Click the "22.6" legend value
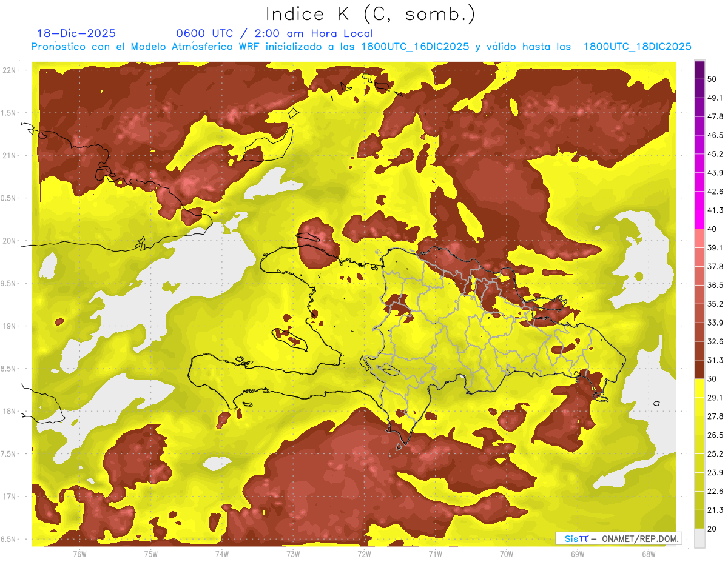 tap(715, 491)
